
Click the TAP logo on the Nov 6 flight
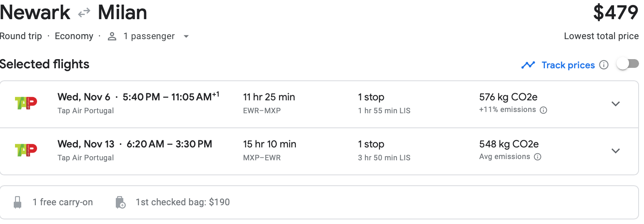pyautogui.click(x=26, y=103)
